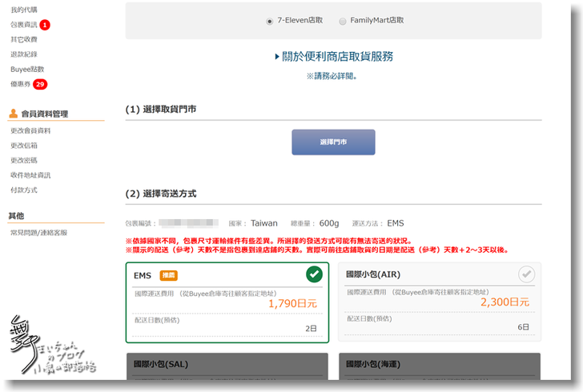Screen dimensions: 583x392
Task: Open 更改密碼 in the sidebar
Action: (x=24, y=161)
